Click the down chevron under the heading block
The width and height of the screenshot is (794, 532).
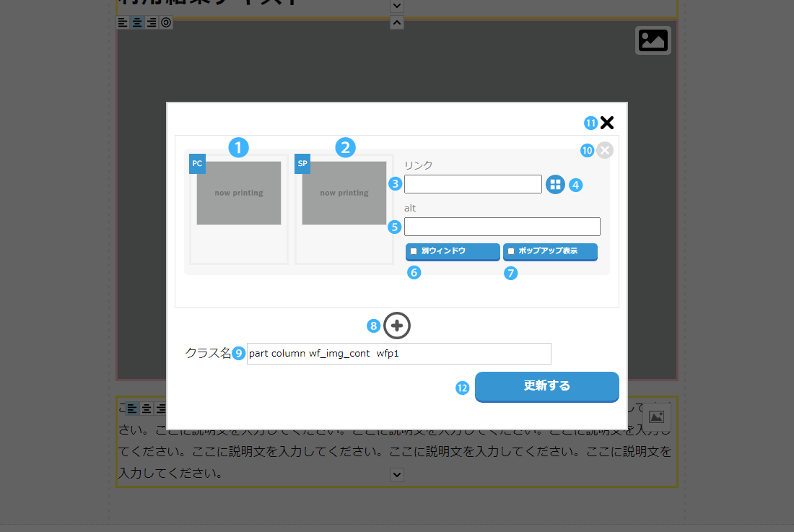(x=396, y=6)
